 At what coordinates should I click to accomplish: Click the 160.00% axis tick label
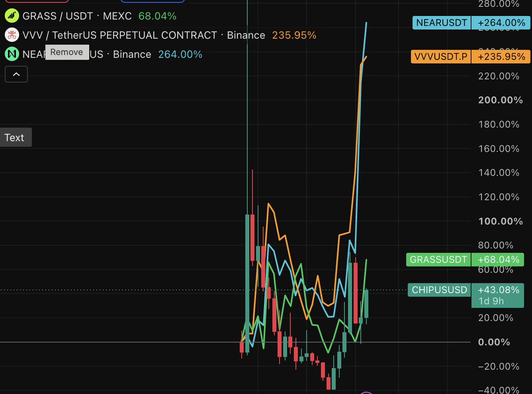pos(498,148)
